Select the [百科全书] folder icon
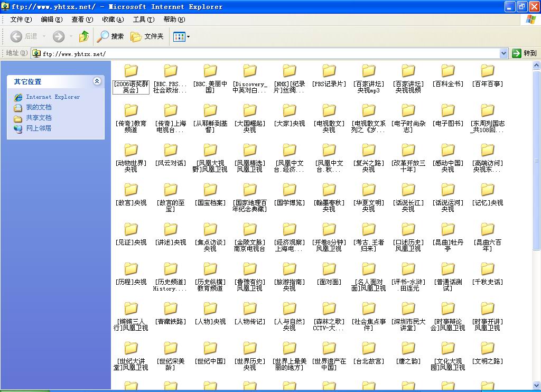541x392 pixels. (x=447, y=71)
